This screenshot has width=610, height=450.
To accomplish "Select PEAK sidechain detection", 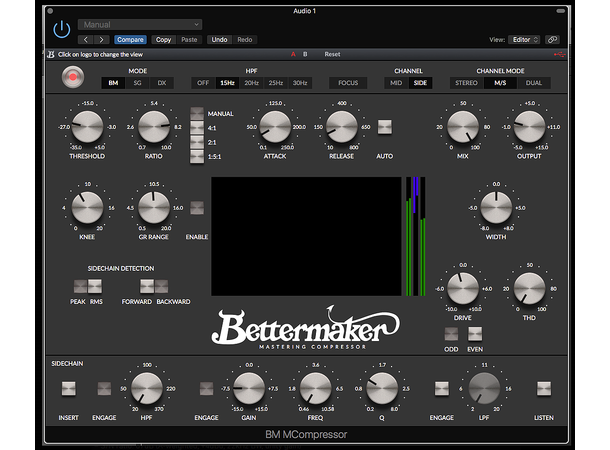I will click(x=81, y=286).
